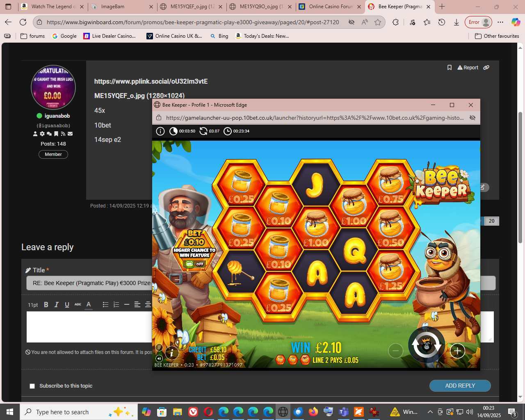The image size is (525, 420).
Task: Apply italic formatting in reply editor
Action: (x=57, y=304)
